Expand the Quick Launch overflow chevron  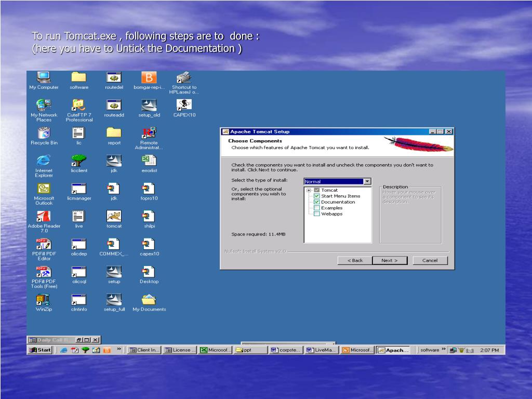[119, 349]
